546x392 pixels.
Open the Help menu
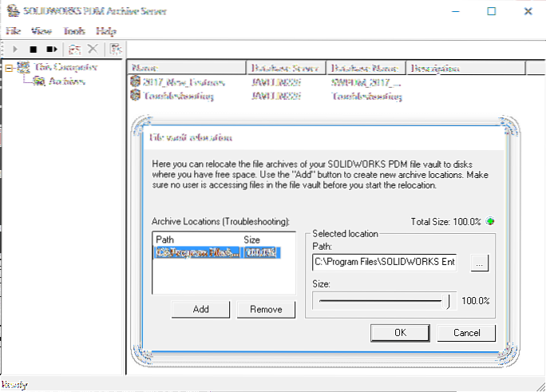tap(106, 31)
